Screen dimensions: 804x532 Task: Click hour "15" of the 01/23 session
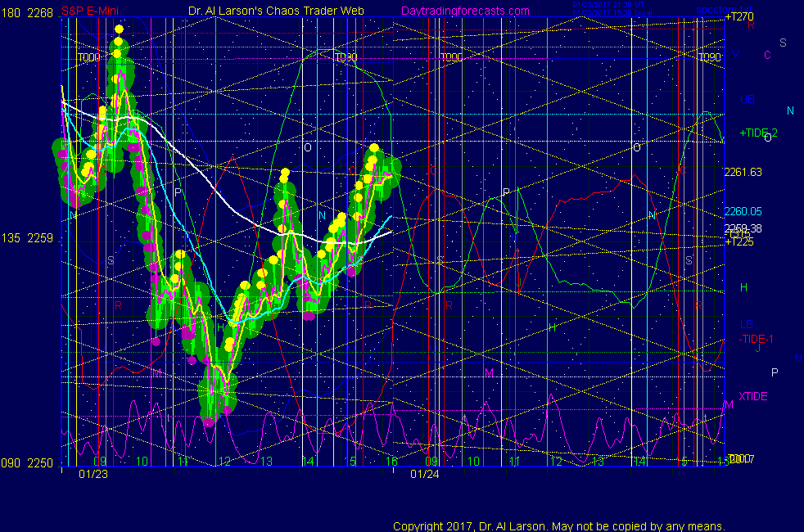349,462
